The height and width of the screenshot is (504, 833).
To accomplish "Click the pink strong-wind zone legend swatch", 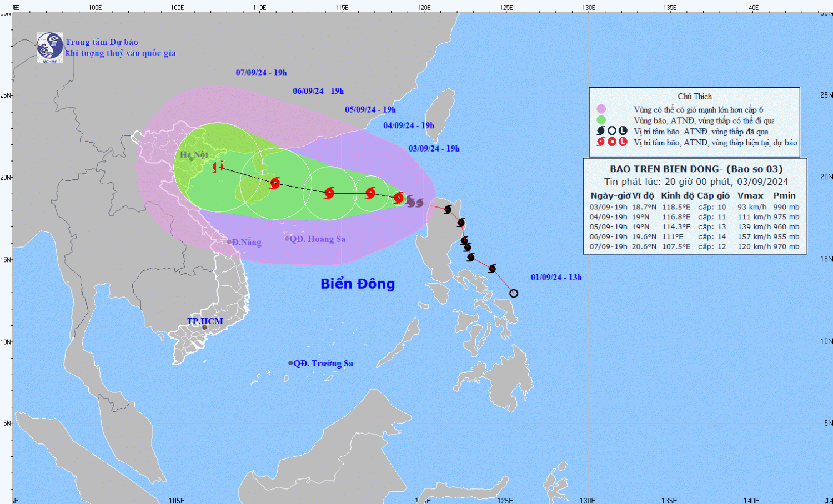I will tap(601, 109).
